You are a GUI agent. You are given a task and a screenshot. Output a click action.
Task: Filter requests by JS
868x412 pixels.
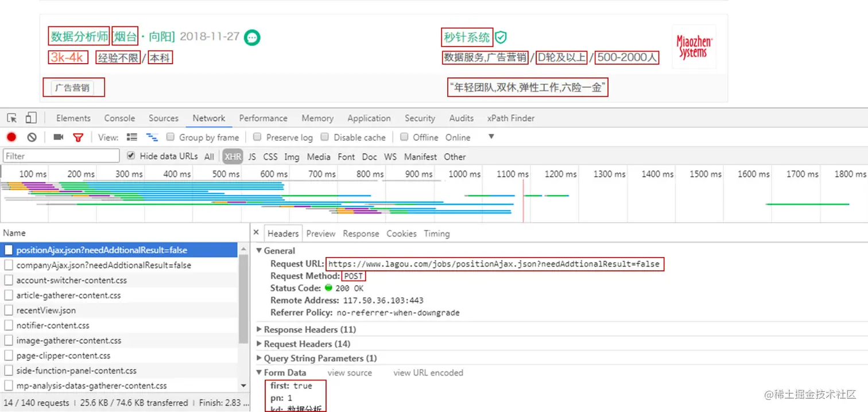pos(252,157)
